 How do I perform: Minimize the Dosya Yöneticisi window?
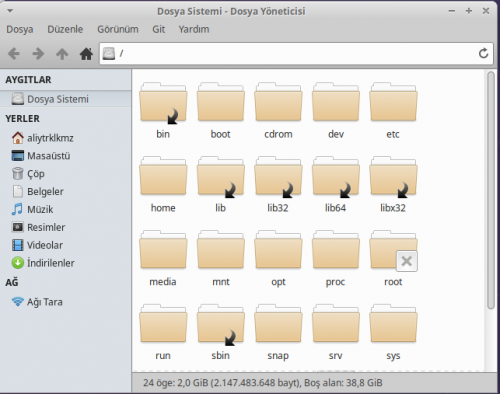click(x=452, y=11)
